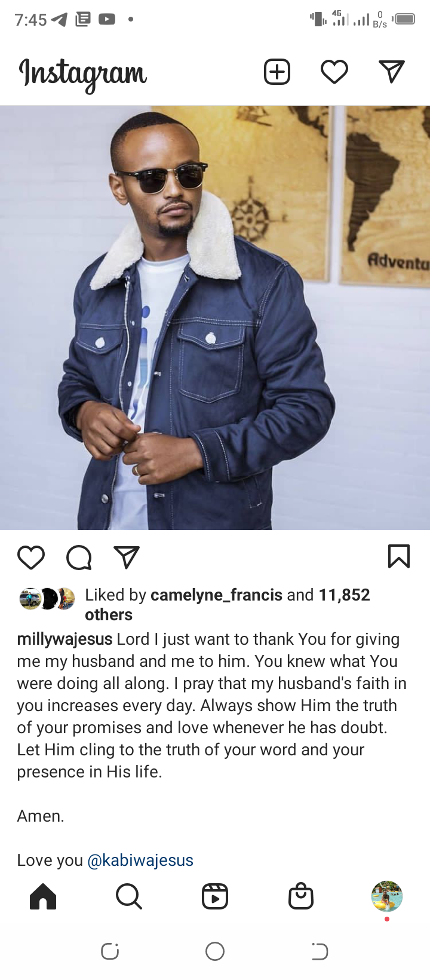Open Search tab magnifier icon
The height and width of the screenshot is (980, 430).
pos(129,896)
